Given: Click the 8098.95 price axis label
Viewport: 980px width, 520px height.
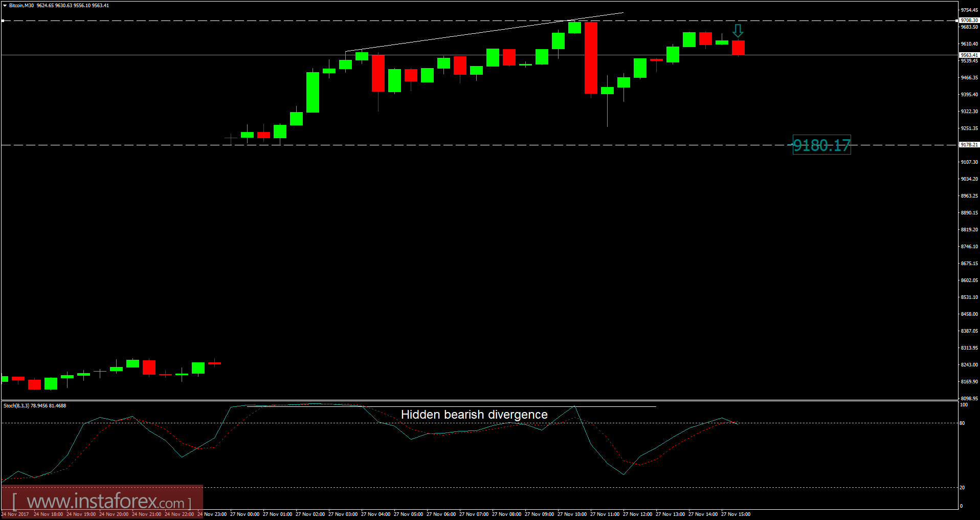Looking at the screenshot, I should coord(969,399).
